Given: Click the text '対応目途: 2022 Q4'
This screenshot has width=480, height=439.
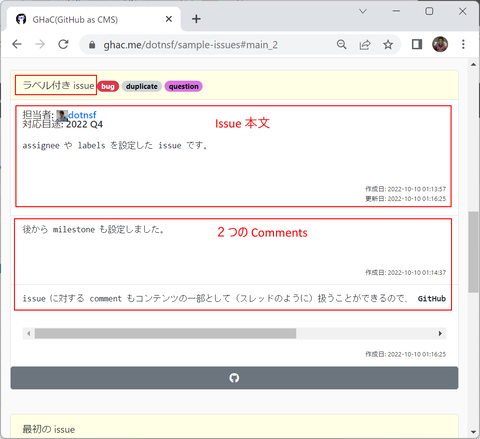Looking at the screenshot, I should pyautogui.click(x=63, y=125).
